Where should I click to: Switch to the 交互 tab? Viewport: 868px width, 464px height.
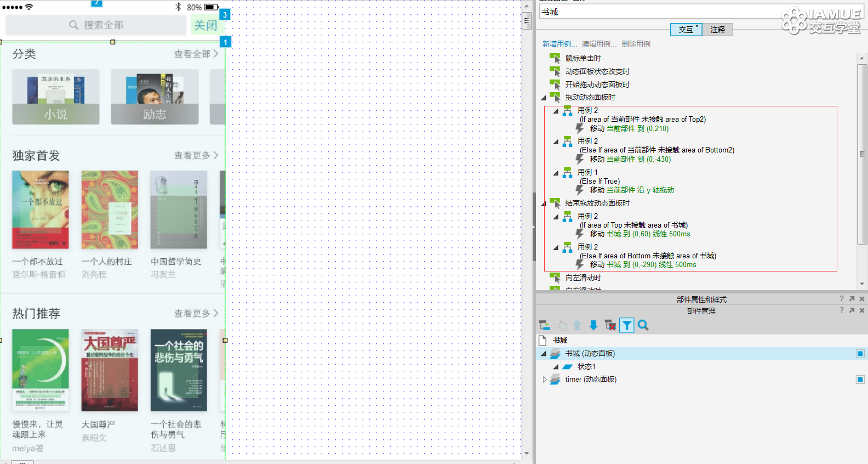point(686,29)
